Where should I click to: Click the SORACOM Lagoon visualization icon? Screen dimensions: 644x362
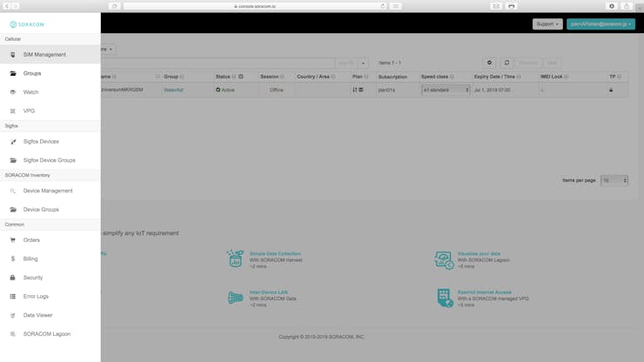[x=444, y=260]
